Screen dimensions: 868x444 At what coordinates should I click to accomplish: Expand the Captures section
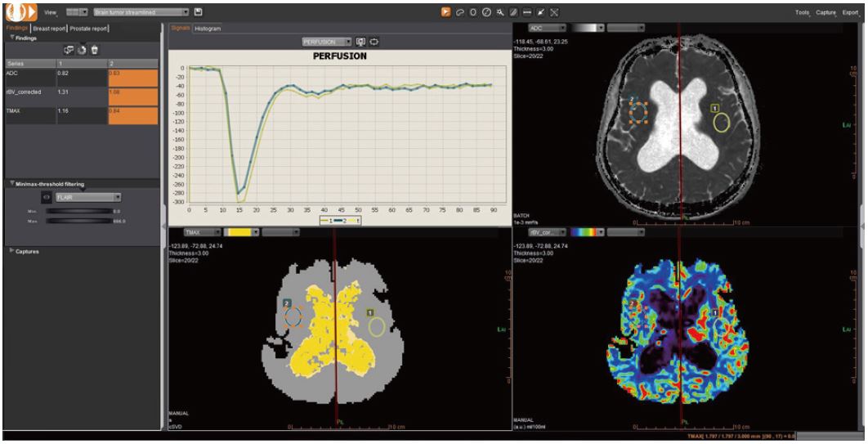pos(10,251)
